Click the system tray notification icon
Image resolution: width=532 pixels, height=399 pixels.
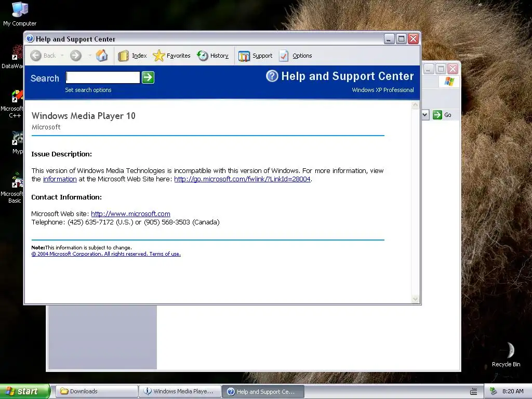point(493,391)
